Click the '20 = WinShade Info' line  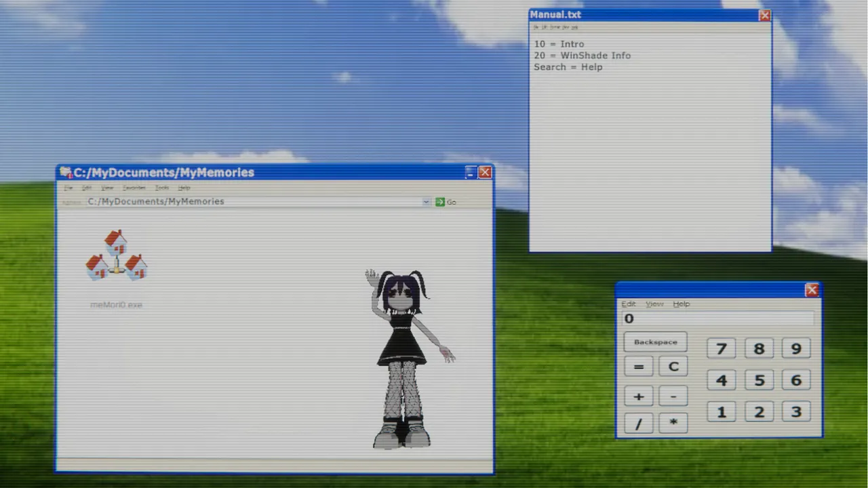(x=582, y=56)
